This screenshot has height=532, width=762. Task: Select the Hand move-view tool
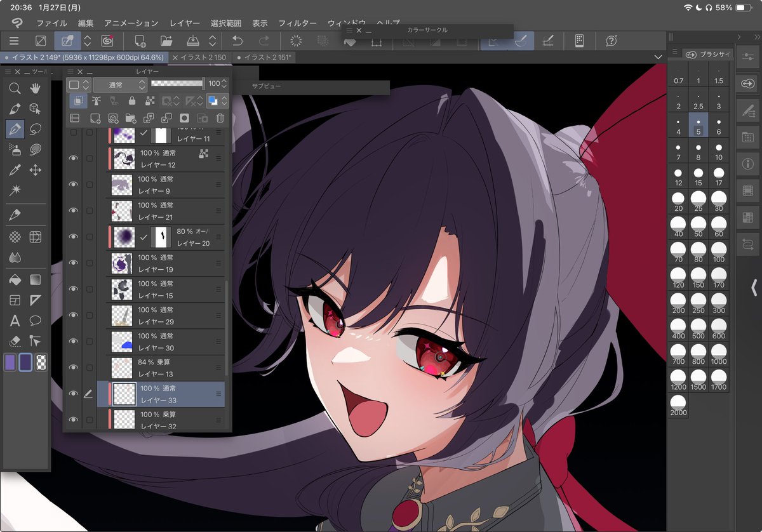click(36, 88)
